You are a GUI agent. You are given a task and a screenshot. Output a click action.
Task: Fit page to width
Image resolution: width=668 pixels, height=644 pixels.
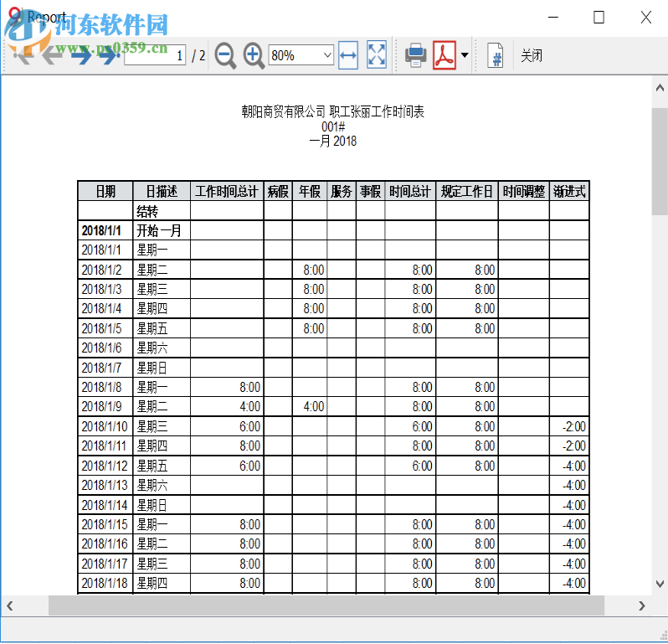[x=348, y=55]
